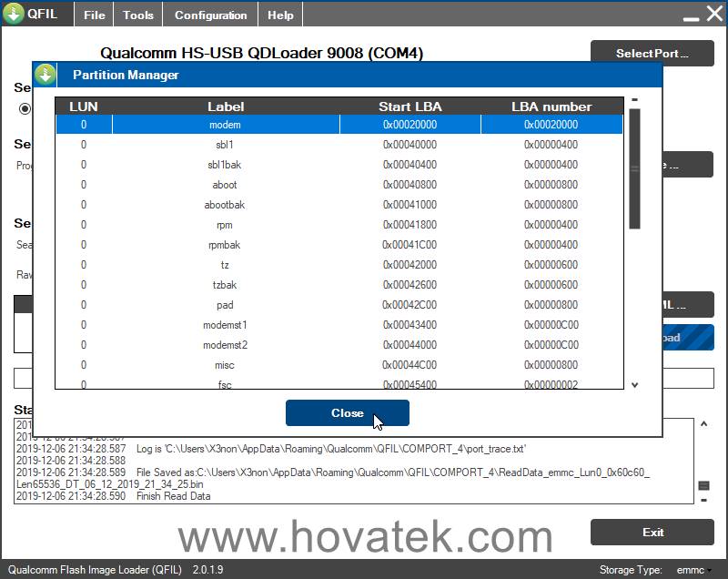Open the Help menu

[x=280, y=15]
